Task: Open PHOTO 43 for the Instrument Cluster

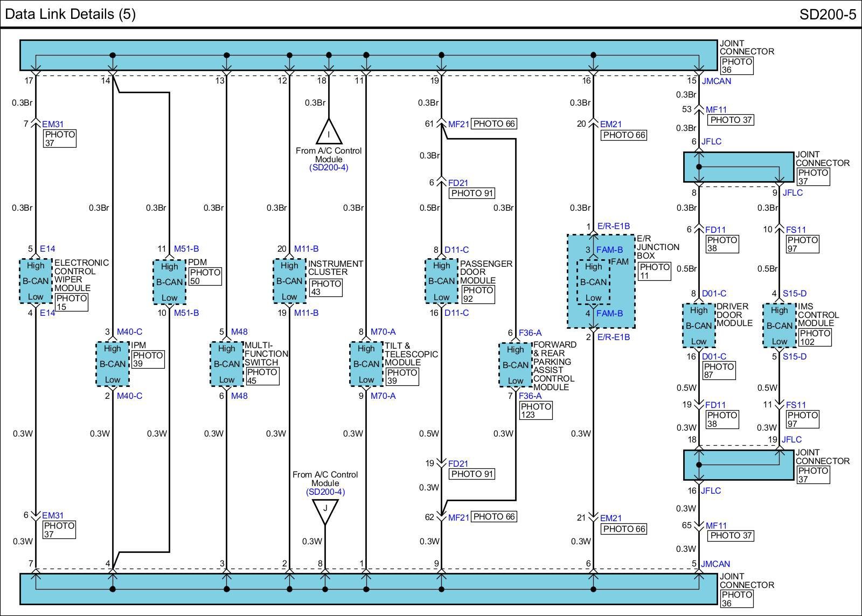Action: 325,288
